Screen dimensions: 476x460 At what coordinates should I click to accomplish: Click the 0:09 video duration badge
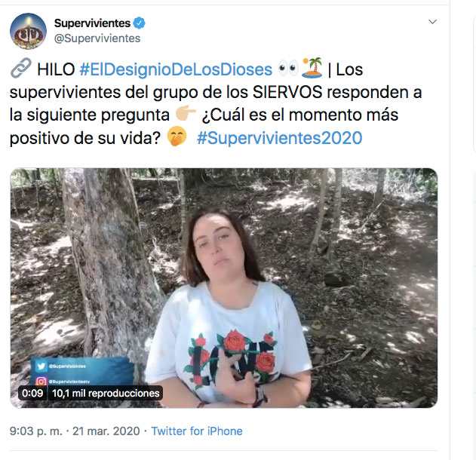click(x=32, y=393)
